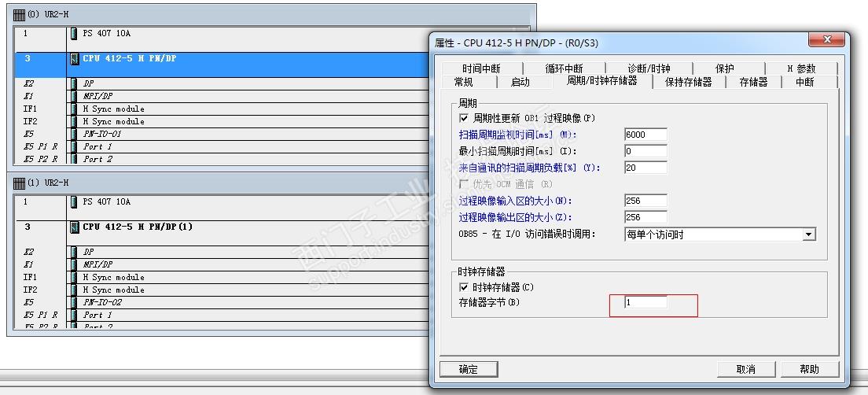Select slot 3 cell in rack (0)

pyautogui.click(x=40, y=65)
